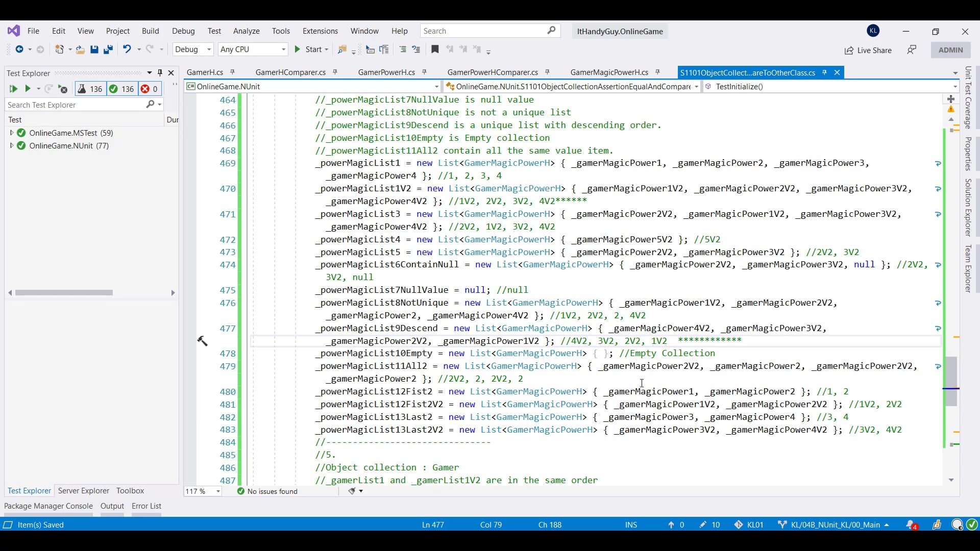Image resolution: width=980 pixels, height=551 pixels.
Task: Open the Any CPU platform dropdown
Action: [253, 49]
